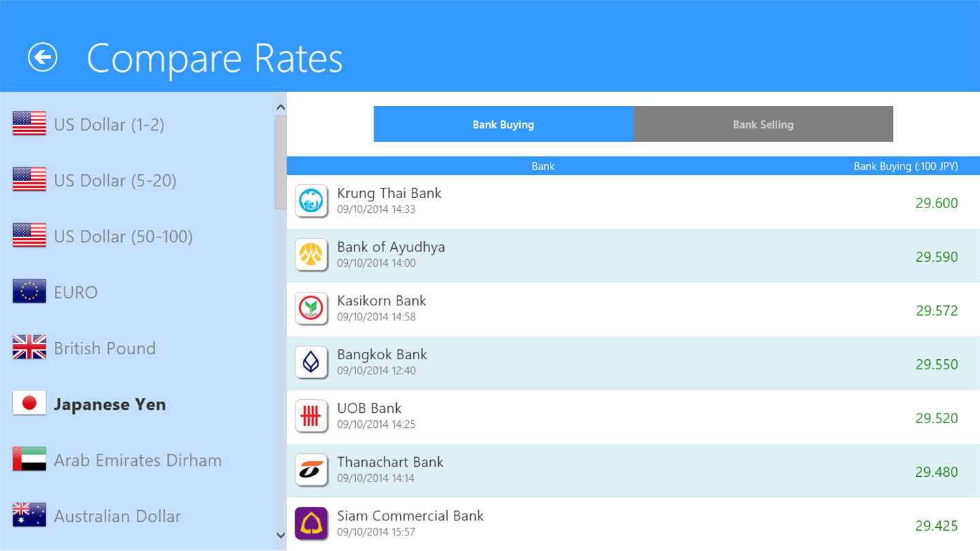Click the timestamp 09/10/2014 14:14
The height and width of the screenshot is (551, 980).
pos(376,478)
